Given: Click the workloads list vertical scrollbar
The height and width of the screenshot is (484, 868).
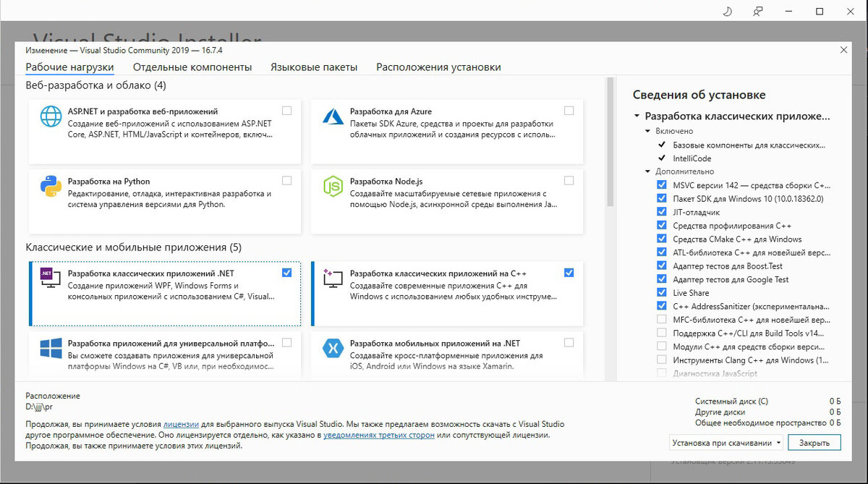Looking at the screenshot, I should (610, 143).
